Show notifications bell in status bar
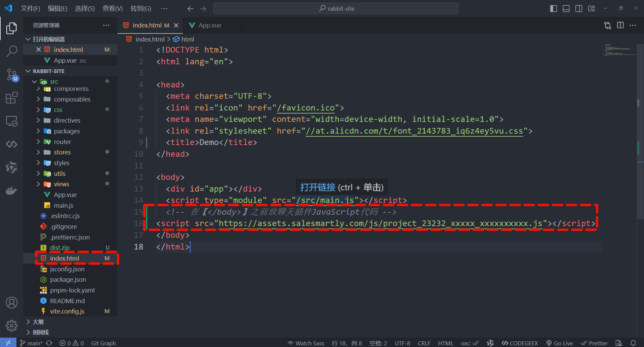644x347 pixels. pos(633,343)
